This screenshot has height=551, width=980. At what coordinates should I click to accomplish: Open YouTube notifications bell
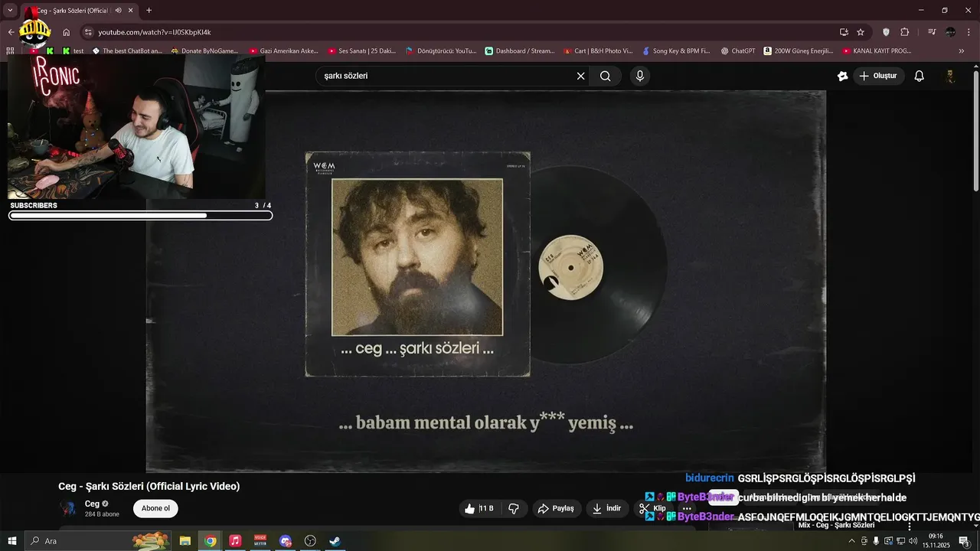(920, 76)
